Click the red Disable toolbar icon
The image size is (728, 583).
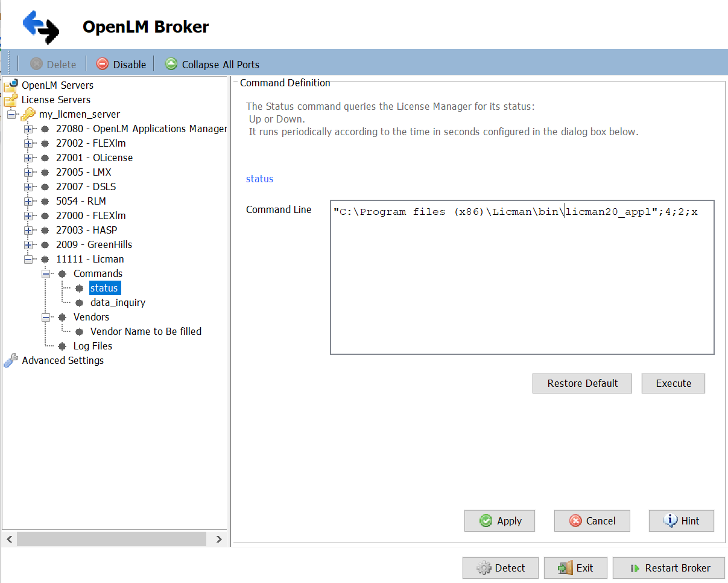103,64
